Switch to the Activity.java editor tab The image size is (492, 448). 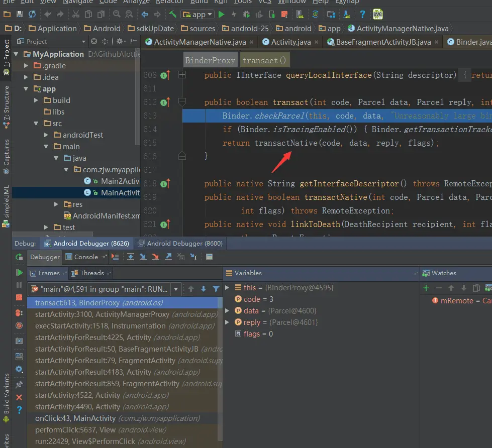click(x=290, y=42)
